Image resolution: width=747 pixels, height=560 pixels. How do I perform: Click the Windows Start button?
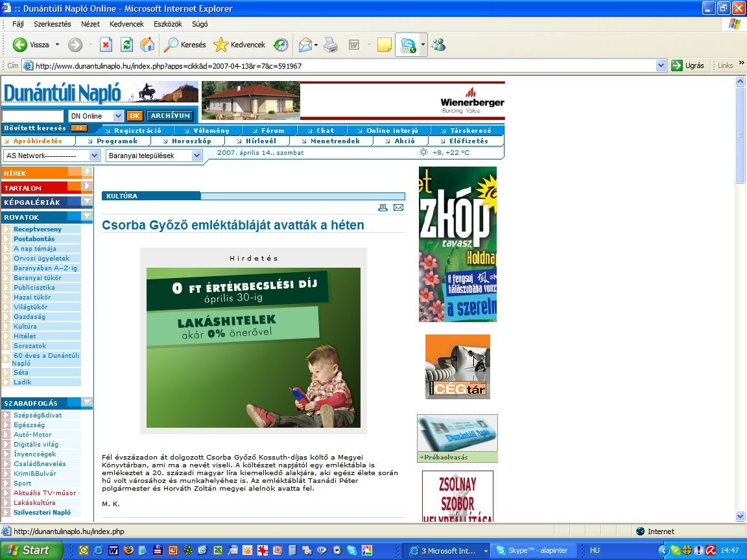click(x=31, y=550)
